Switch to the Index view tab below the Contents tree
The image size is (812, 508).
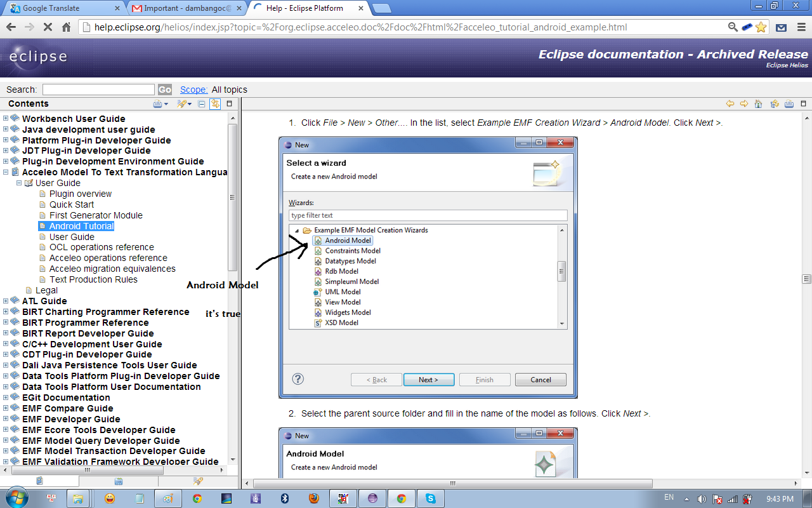click(x=119, y=481)
